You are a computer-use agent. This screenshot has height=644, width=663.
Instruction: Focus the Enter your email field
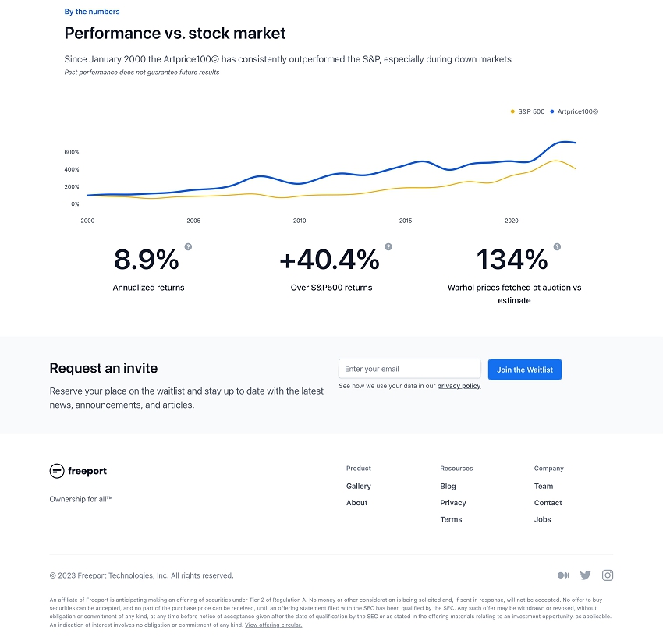click(409, 369)
